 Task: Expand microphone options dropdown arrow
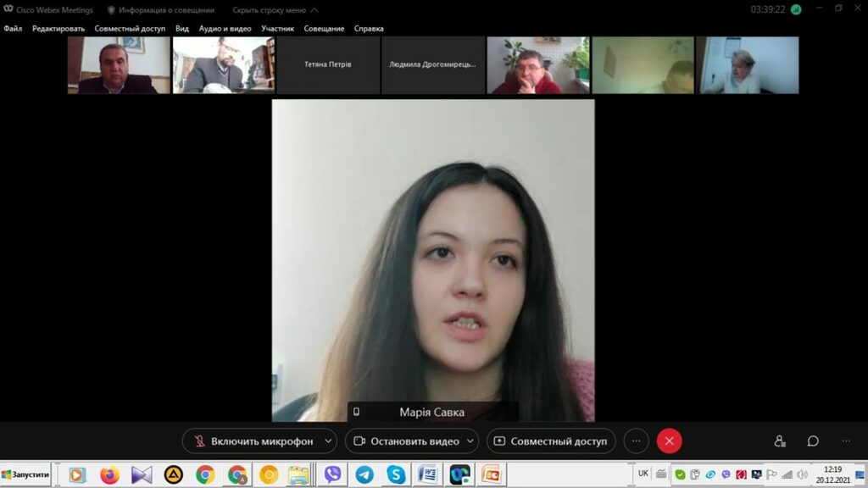coord(329,441)
